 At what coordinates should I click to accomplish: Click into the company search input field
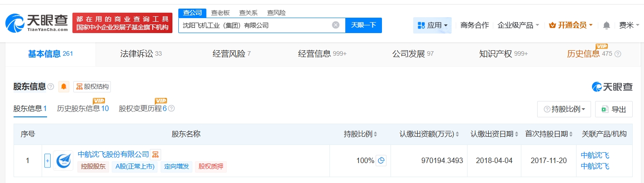tap(253, 25)
